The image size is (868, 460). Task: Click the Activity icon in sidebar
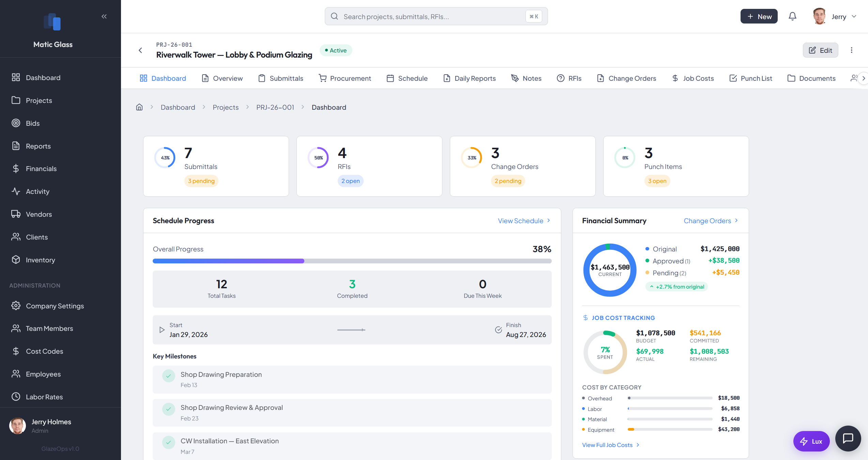tap(16, 191)
